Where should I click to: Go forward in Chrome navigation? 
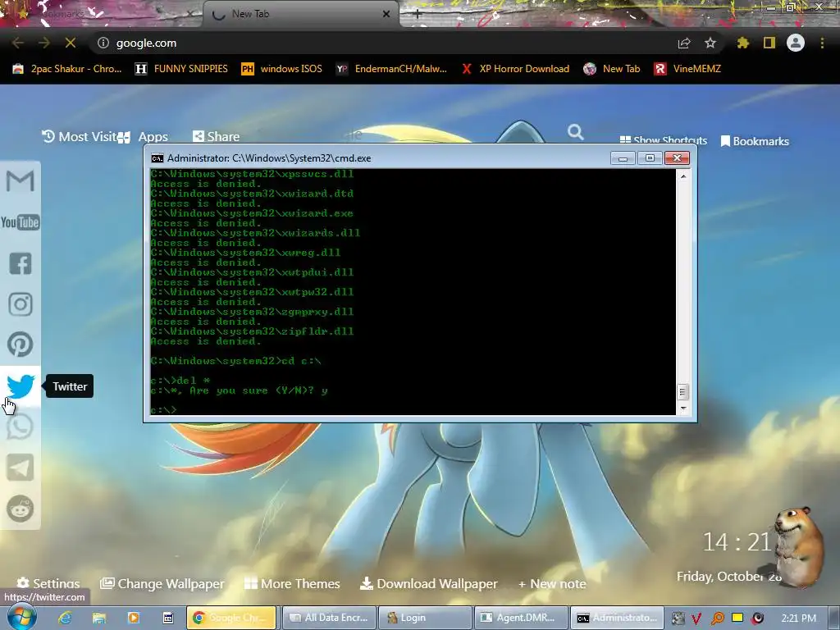point(44,43)
